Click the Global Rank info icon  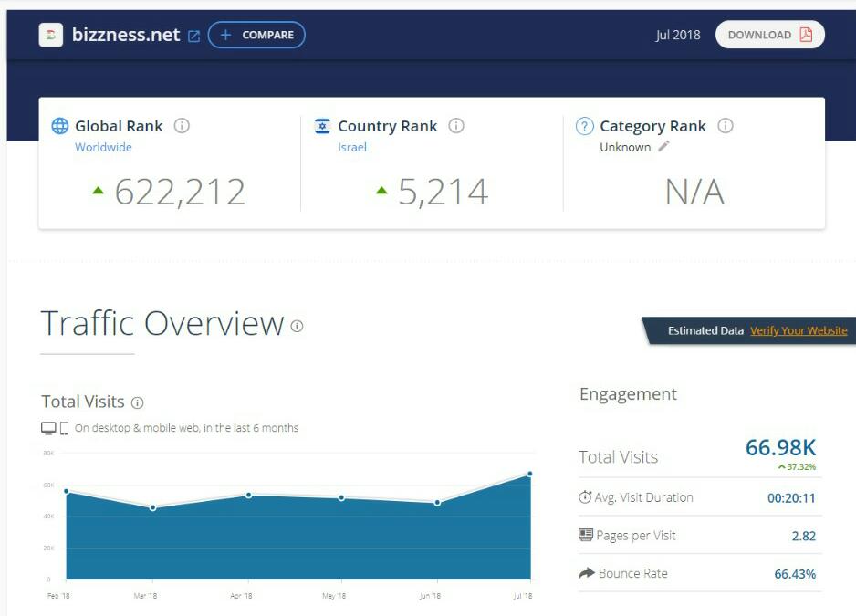tap(182, 126)
